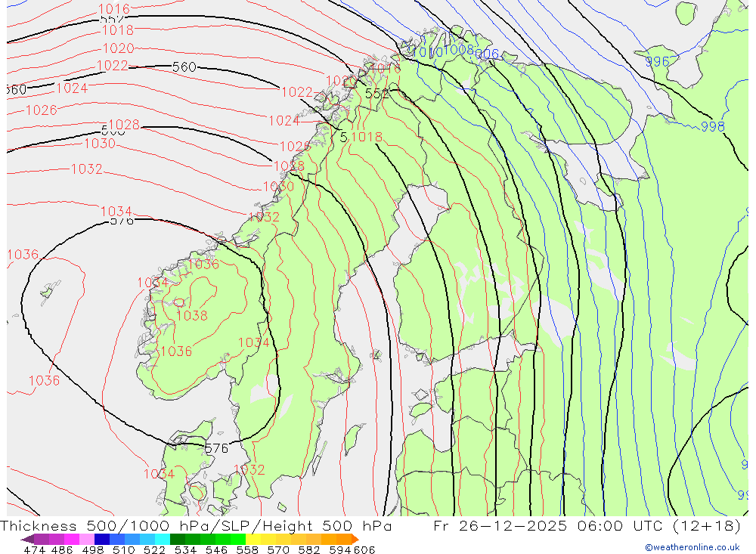This screenshot has height=554, width=756.
Task: Click the legend value 474
Action: 34,549
